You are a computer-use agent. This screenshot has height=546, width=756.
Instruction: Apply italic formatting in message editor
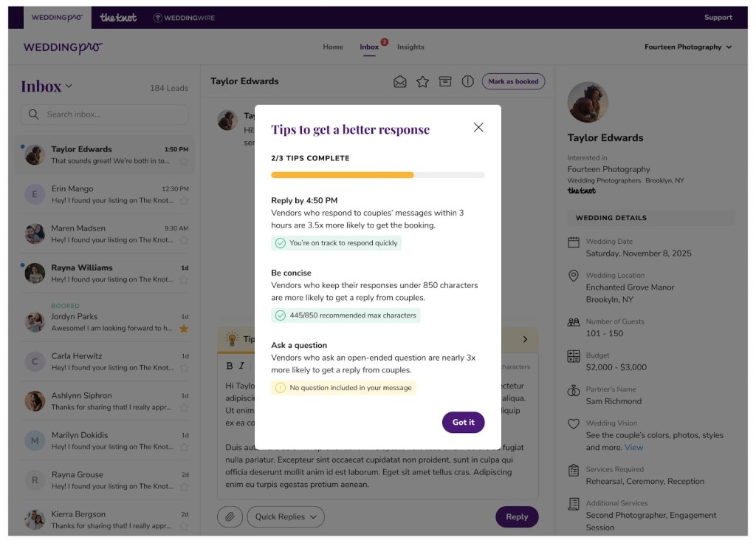point(241,366)
